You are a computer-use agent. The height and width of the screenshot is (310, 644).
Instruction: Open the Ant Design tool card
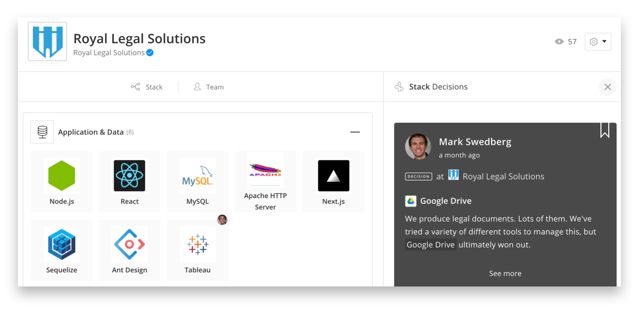click(129, 250)
